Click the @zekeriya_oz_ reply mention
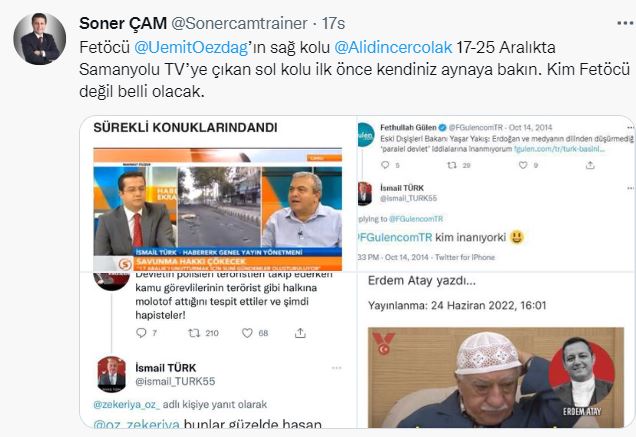 (x=127, y=405)
